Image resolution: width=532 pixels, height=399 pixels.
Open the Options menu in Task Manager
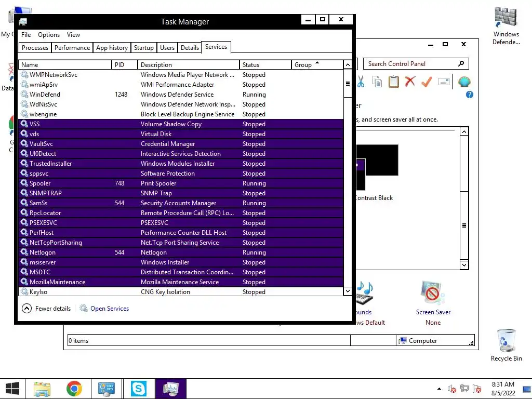[49, 35]
